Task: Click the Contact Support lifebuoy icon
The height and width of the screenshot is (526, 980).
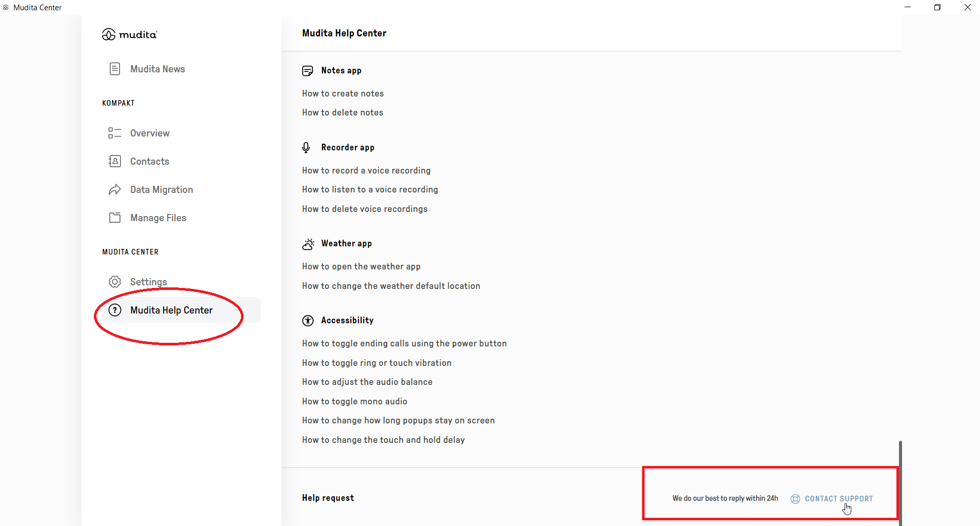Action: (x=795, y=499)
